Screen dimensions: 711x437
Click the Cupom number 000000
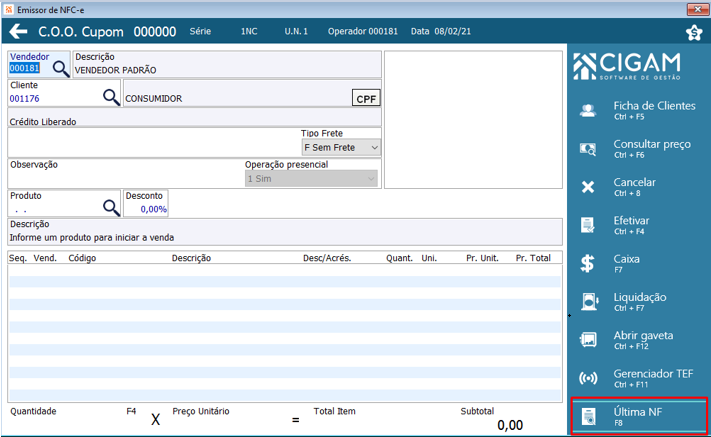[155, 32]
